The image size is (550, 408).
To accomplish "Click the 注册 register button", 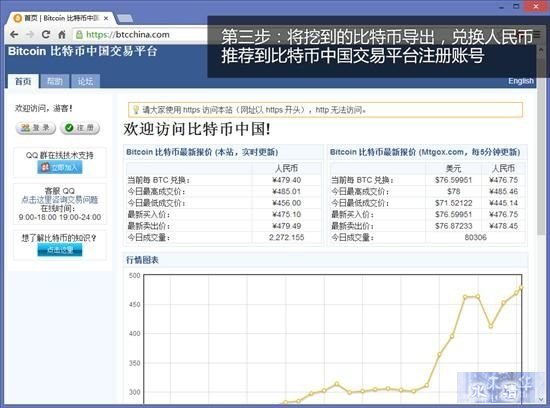I will pyautogui.click(x=80, y=128).
